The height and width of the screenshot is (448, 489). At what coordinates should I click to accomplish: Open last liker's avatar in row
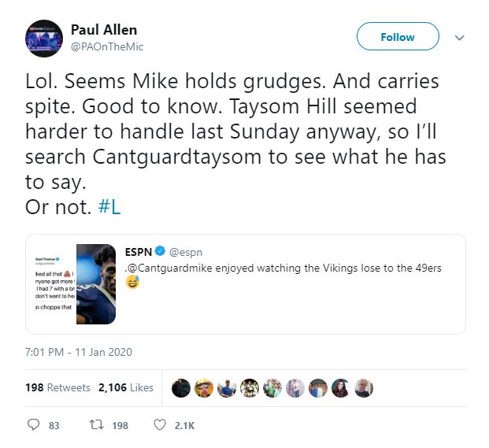[364, 388]
